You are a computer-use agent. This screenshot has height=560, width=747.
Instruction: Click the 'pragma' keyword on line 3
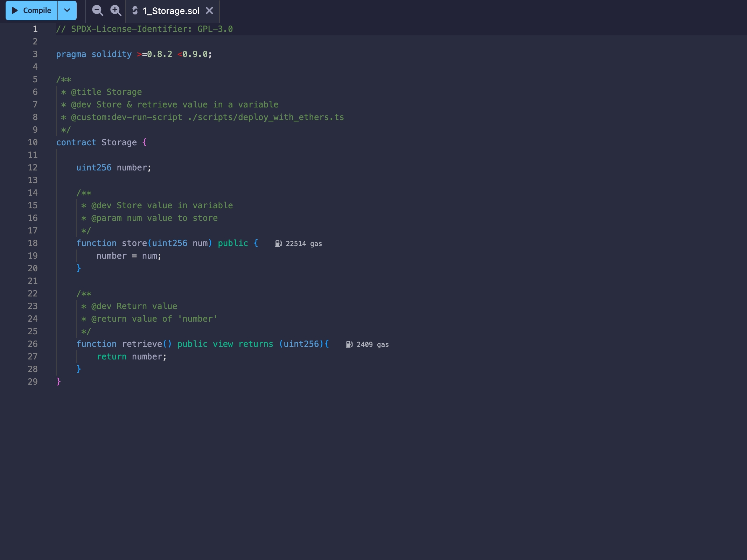click(x=71, y=54)
